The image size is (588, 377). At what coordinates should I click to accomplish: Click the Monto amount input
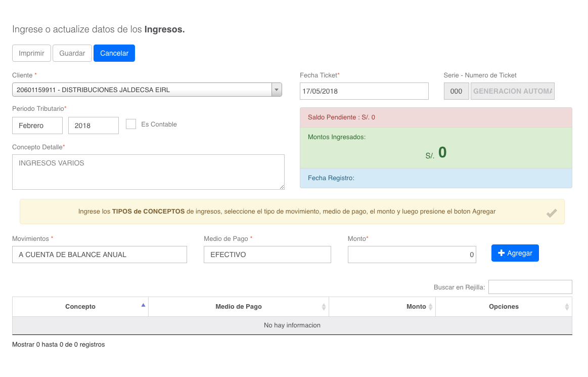click(412, 255)
